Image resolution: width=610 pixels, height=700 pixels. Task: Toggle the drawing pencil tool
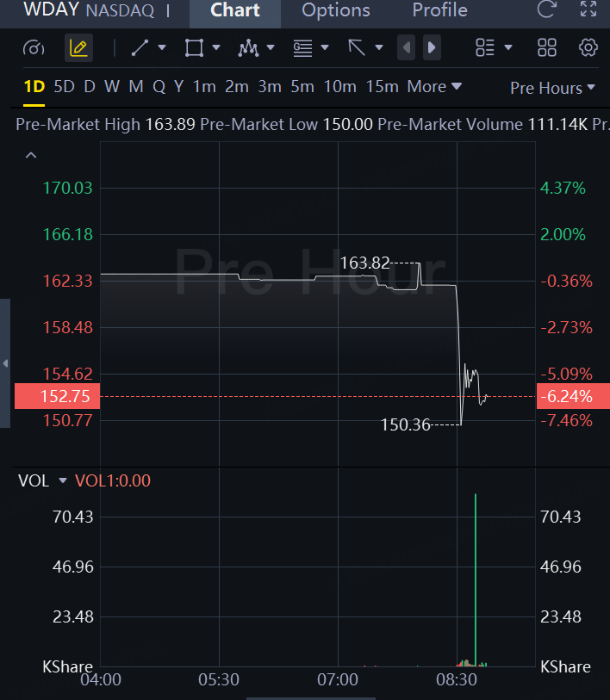pos(78,48)
